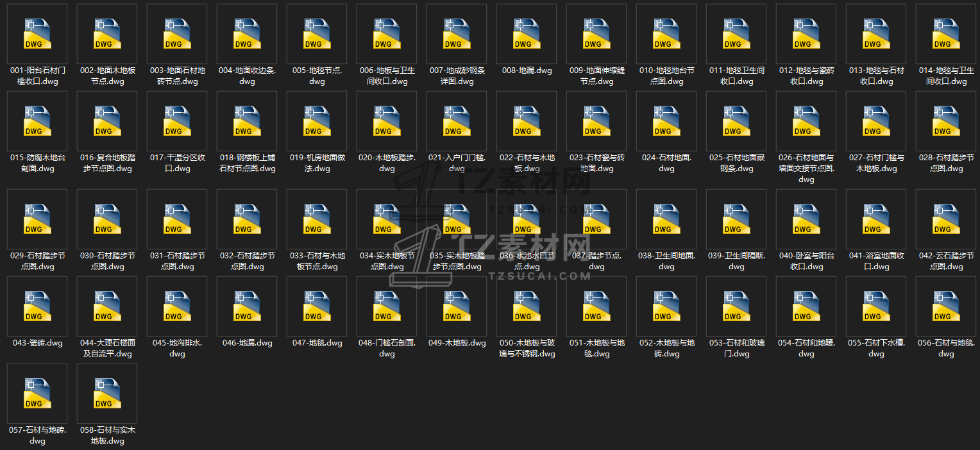Image resolution: width=980 pixels, height=450 pixels.
Task: Click the file name text 035-实木地板踏步节点图.dwg
Action: click(457, 261)
